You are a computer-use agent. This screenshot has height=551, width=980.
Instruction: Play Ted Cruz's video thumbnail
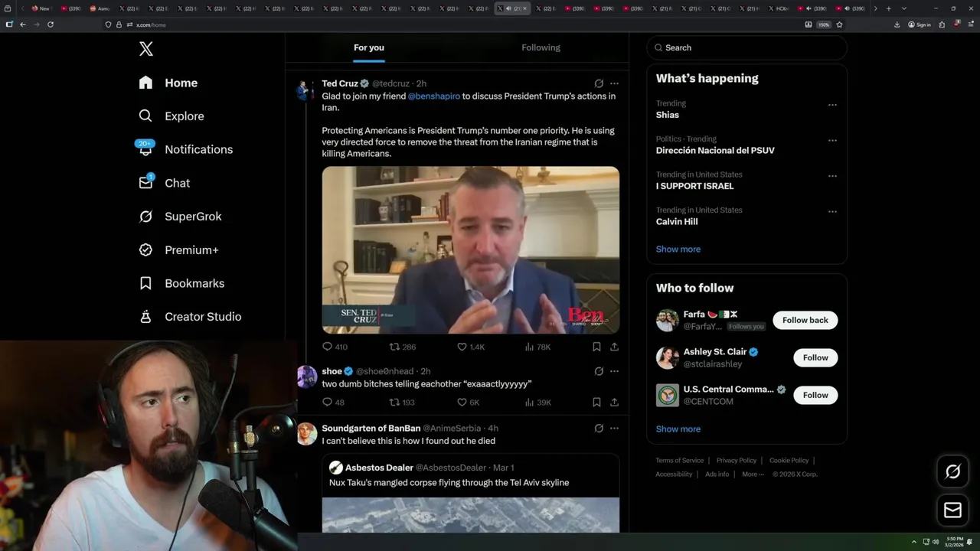(471, 250)
